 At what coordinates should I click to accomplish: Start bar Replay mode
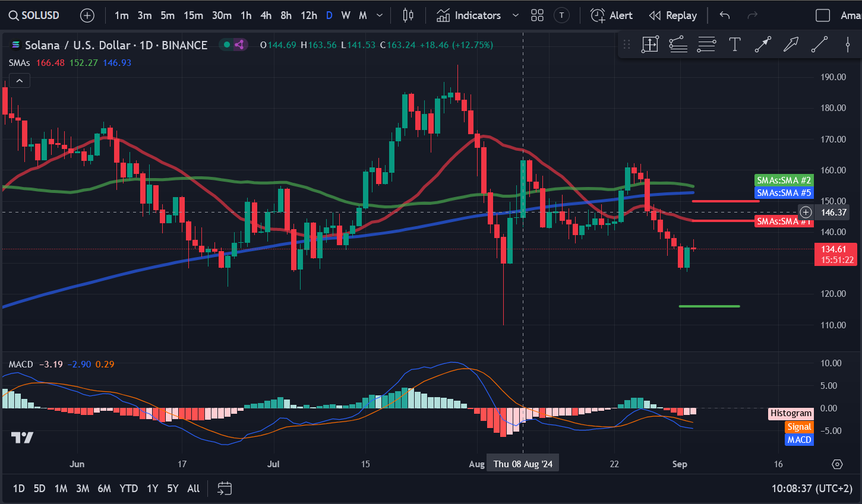point(672,15)
